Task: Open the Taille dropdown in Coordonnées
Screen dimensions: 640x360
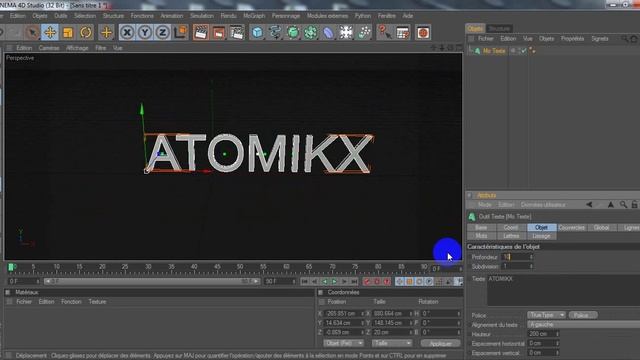Action: coord(391,343)
